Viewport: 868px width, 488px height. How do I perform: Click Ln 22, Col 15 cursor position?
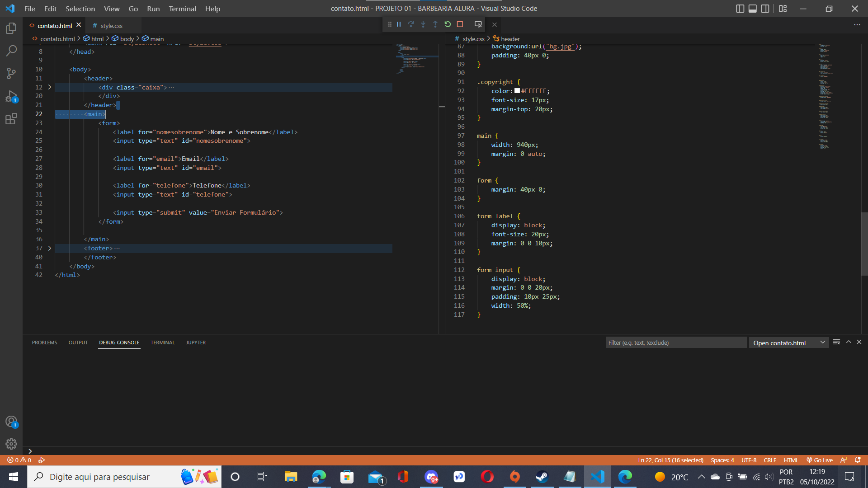pos(670,460)
